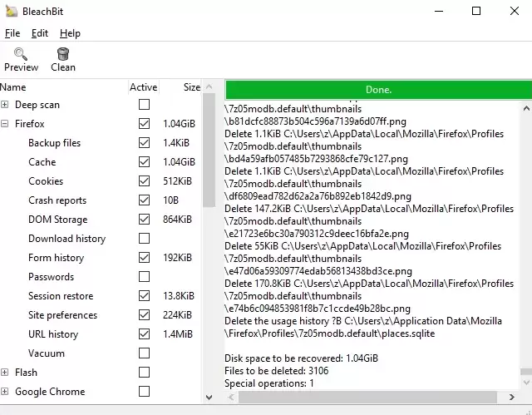Toggle Session restore checkbox
The image size is (532, 415).
tap(144, 295)
